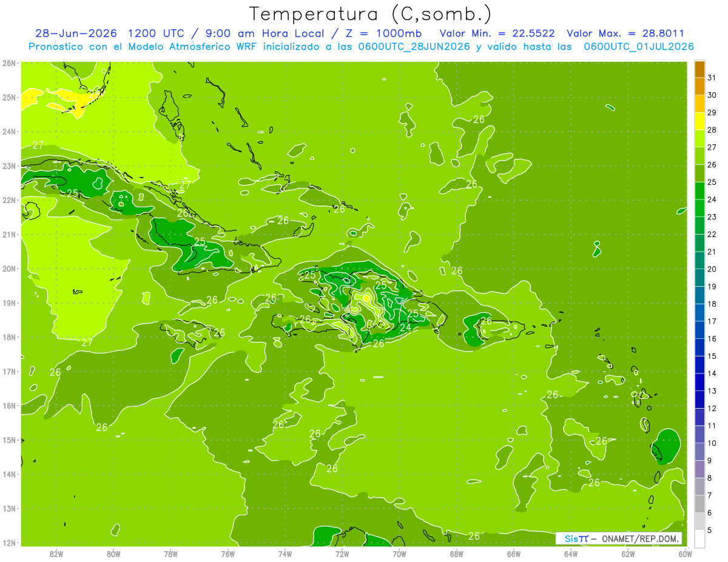
Task: Select the lime legend swatch between 27 and 28
Action: (699, 139)
